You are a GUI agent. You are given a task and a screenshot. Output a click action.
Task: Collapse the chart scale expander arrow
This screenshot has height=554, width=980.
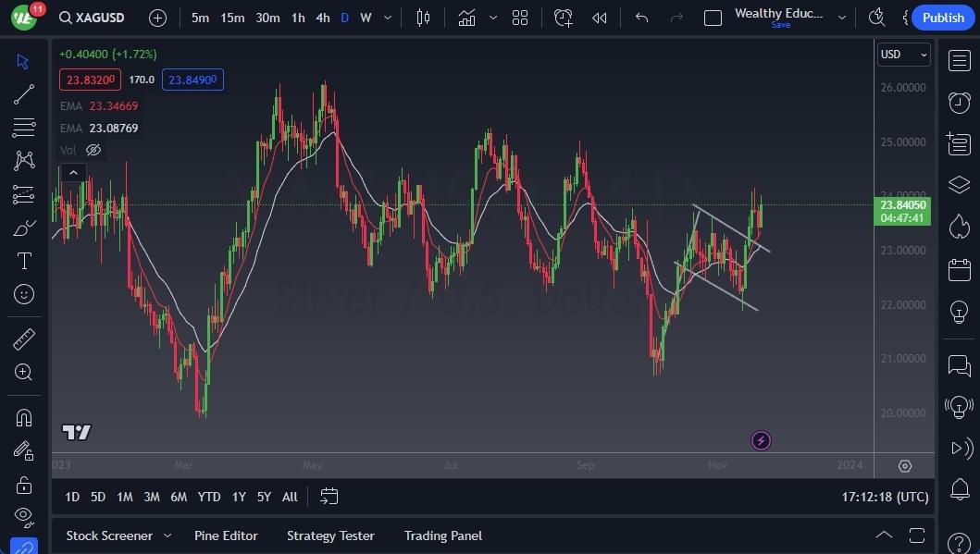click(x=73, y=172)
